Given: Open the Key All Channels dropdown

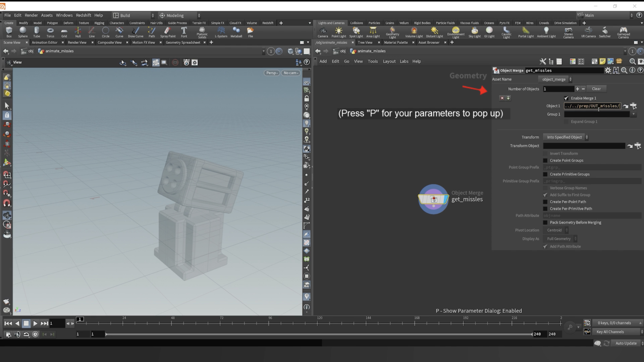Looking at the screenshot, I should pos(617,332).
